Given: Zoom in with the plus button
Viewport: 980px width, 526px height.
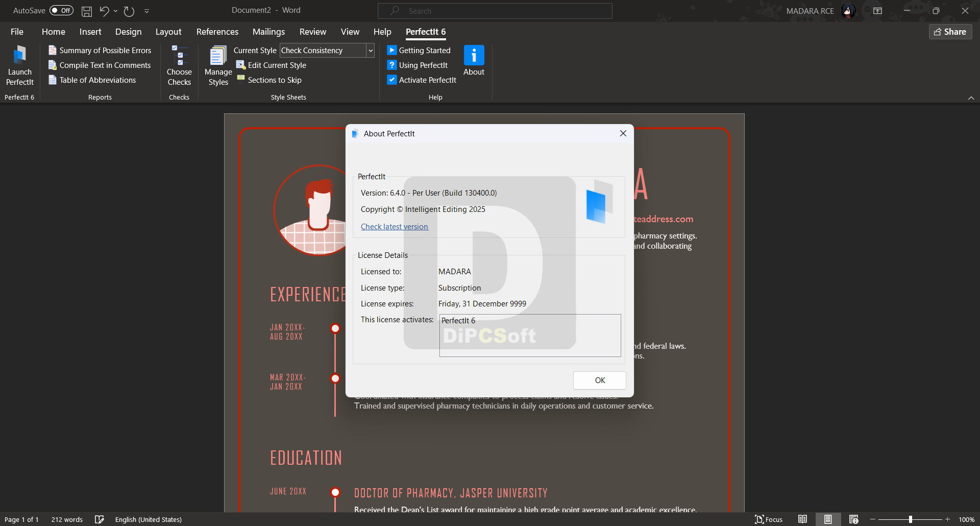Looking at the screenshot, I should 948,519.
